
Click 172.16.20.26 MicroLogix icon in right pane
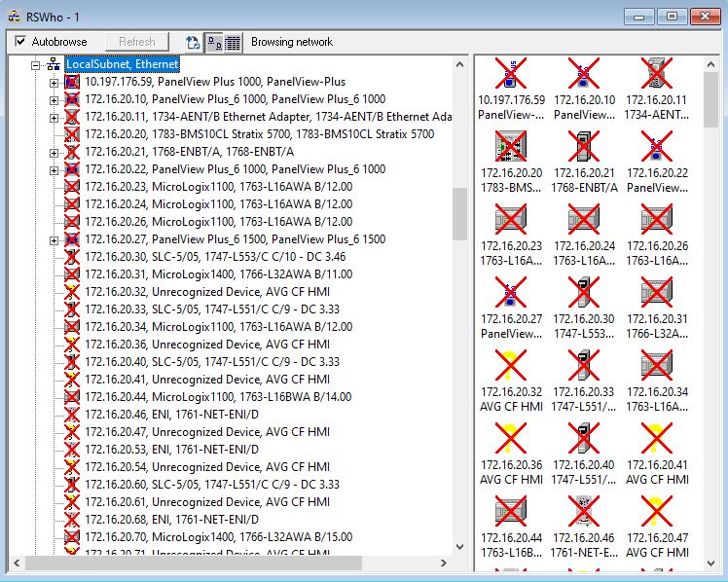tap(657, 219)
